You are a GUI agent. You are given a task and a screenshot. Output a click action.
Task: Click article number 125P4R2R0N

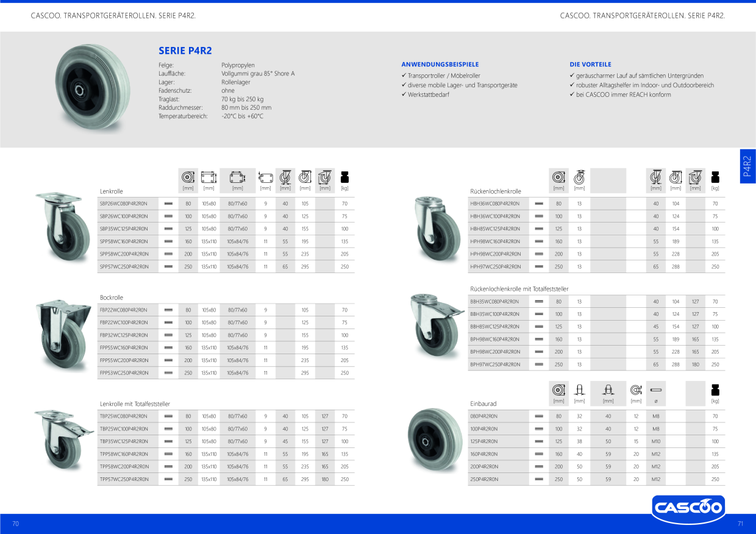[484, 441]
